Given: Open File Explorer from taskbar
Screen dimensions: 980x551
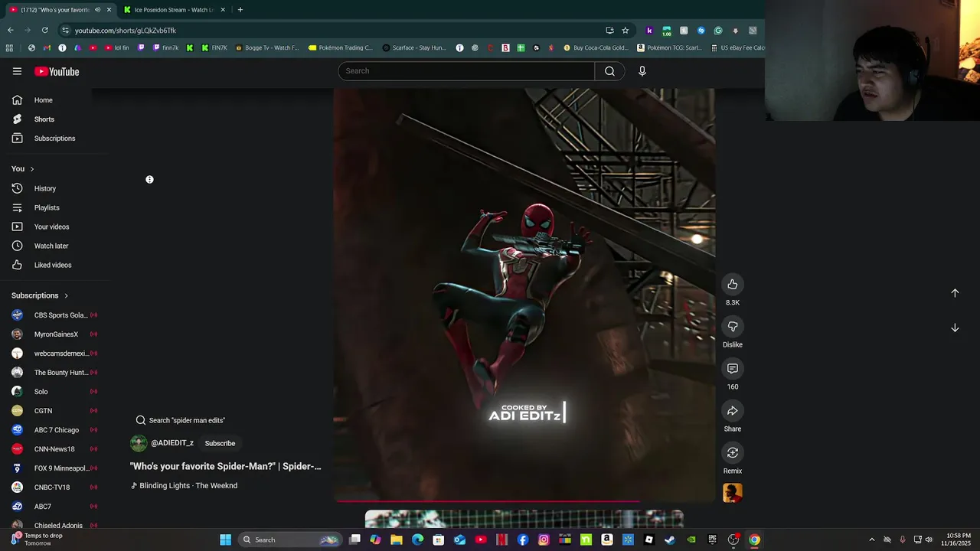Looking at the screenshot, I should pyautogui.click(x=397, y=540).
